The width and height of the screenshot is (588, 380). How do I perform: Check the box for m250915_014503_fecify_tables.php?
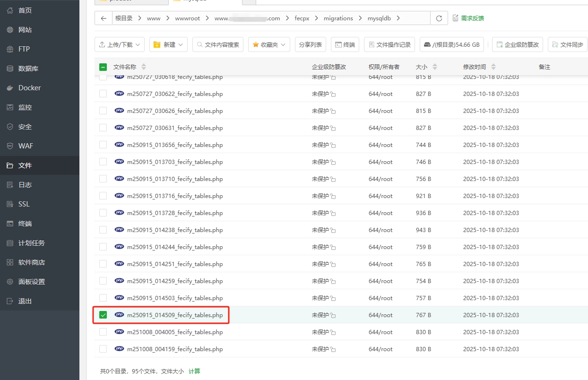coord(103,298)
